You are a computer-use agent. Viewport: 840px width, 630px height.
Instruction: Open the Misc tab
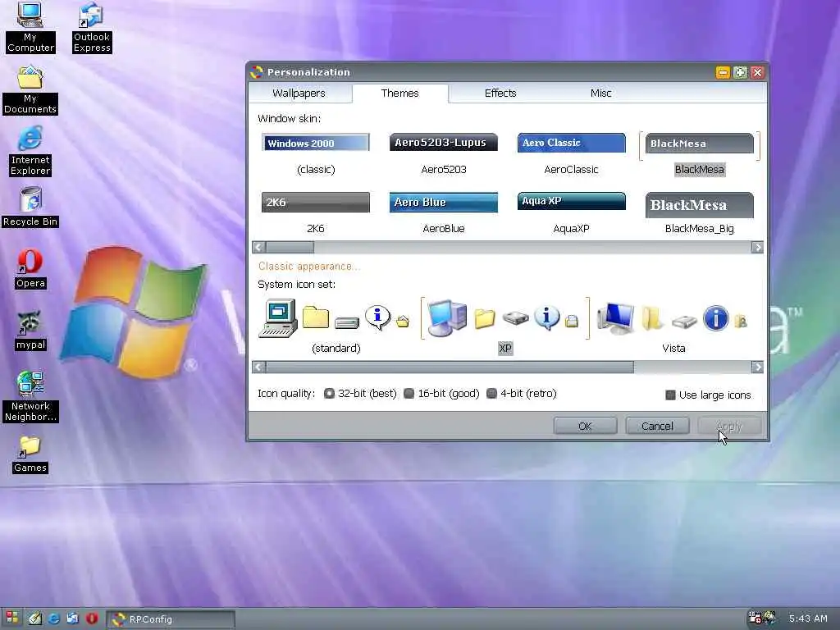pyautogui.click(x=600, y=93)
